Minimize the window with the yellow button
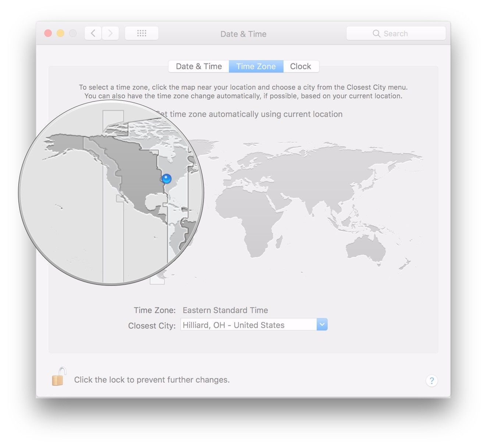Viewport: 487px width, 448px height. point(60,33)
